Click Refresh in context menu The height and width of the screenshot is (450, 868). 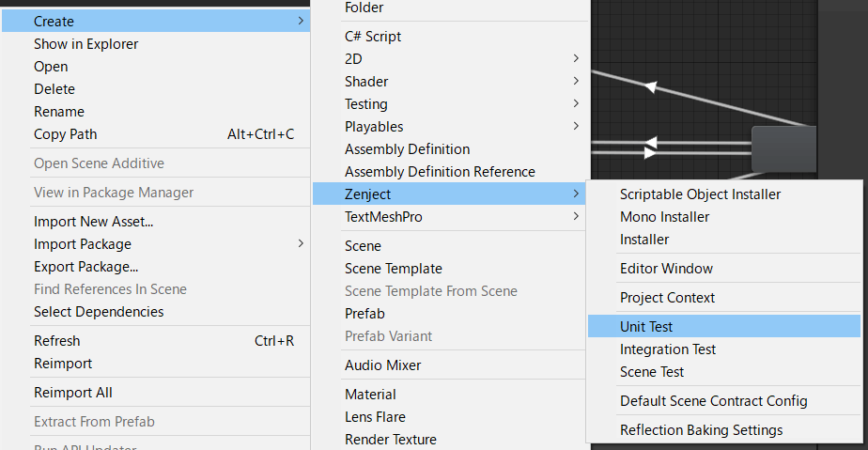point(56,341)
